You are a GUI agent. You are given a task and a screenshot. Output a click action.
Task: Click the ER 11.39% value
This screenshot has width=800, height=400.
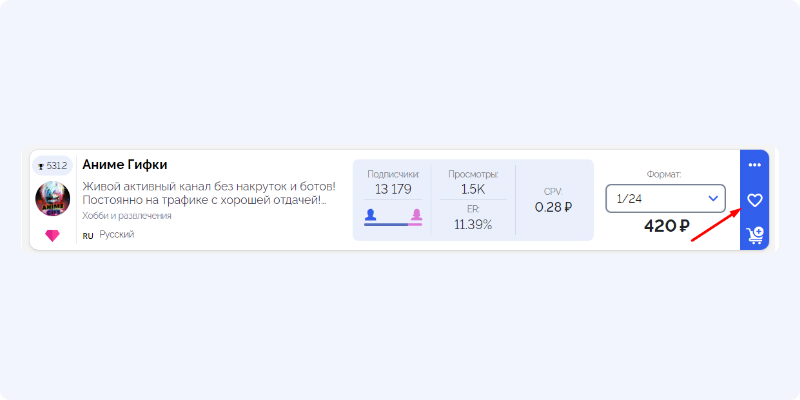(x=473, y=224)
